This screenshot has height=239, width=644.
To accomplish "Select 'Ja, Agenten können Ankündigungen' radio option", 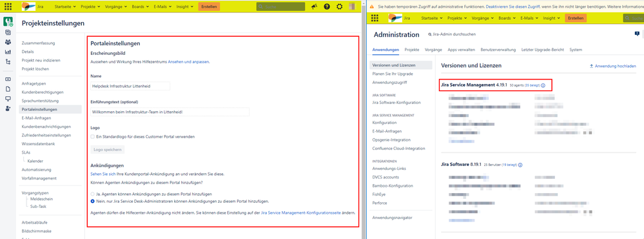I will point(92,194).
